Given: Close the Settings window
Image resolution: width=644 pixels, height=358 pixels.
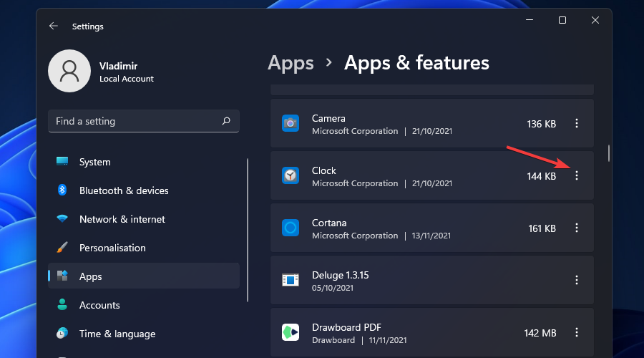Looking at the screenshot, I should [x=595, y=20].
